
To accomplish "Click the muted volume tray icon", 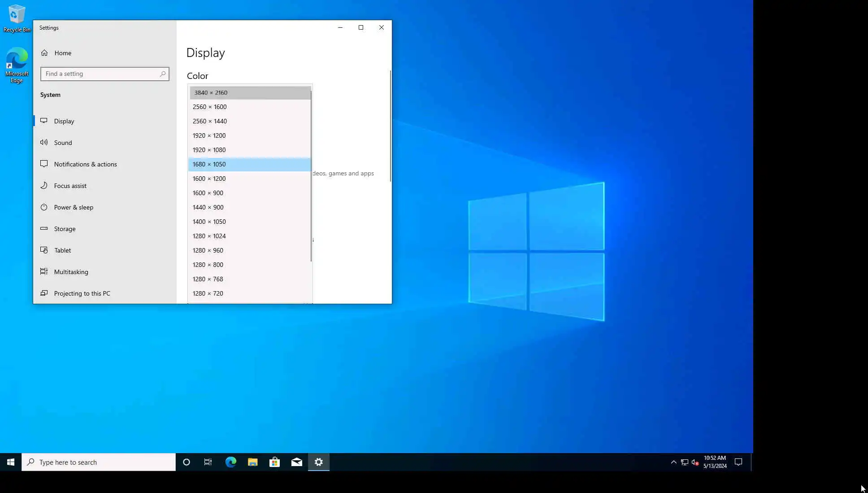I will pyautogui.click(x=695, y=462).
